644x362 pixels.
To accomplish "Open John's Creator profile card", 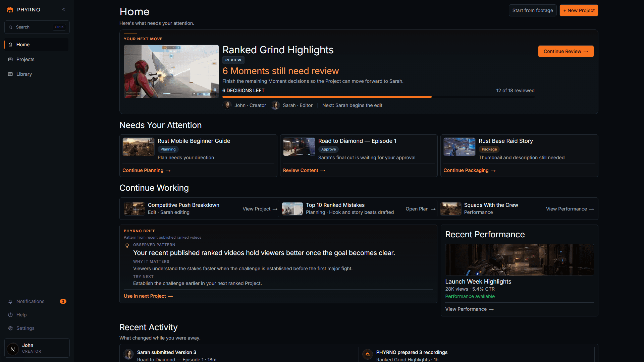I will pos(37,348).
